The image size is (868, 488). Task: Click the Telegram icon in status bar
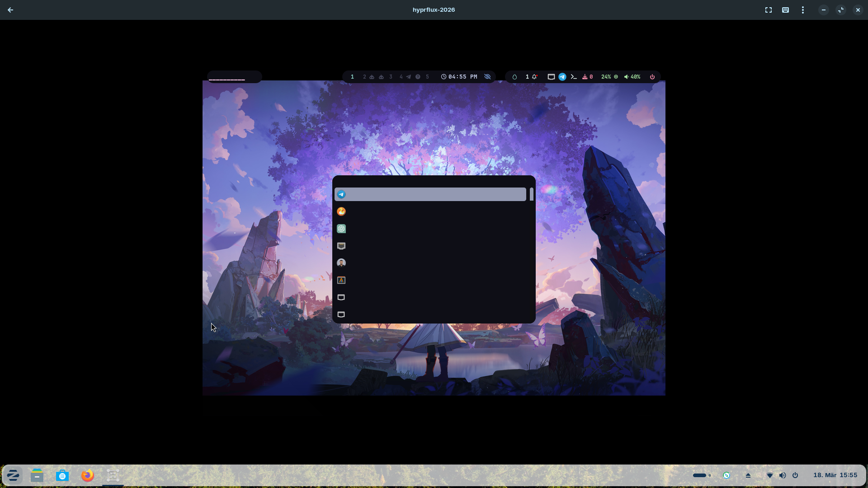562,77
